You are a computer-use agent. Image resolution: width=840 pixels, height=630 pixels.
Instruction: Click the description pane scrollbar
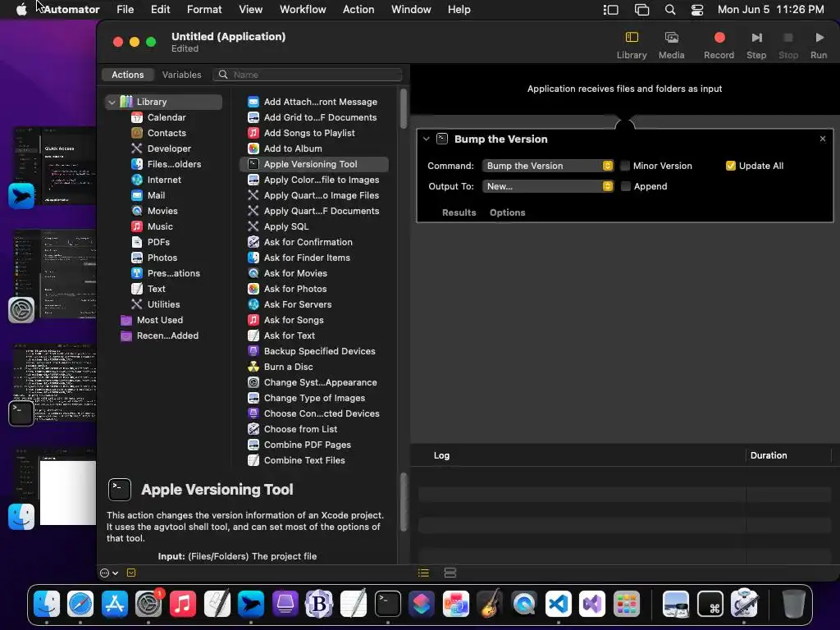[x=404, y=502]
